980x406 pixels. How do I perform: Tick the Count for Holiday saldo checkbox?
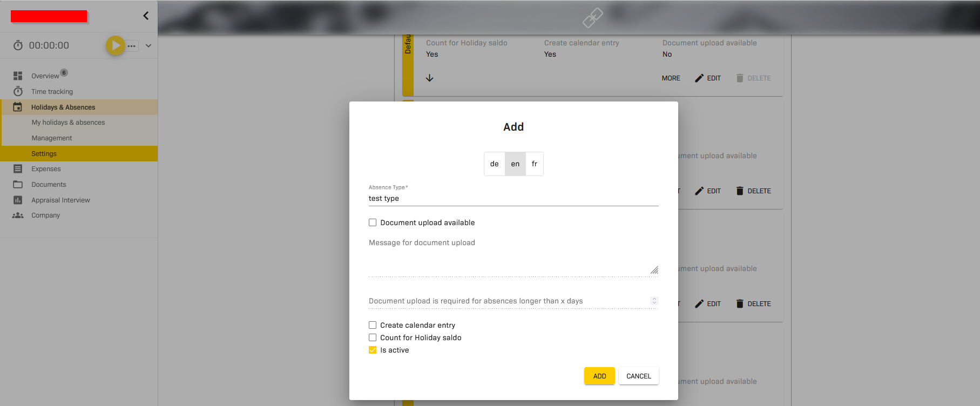coord(373,337)
